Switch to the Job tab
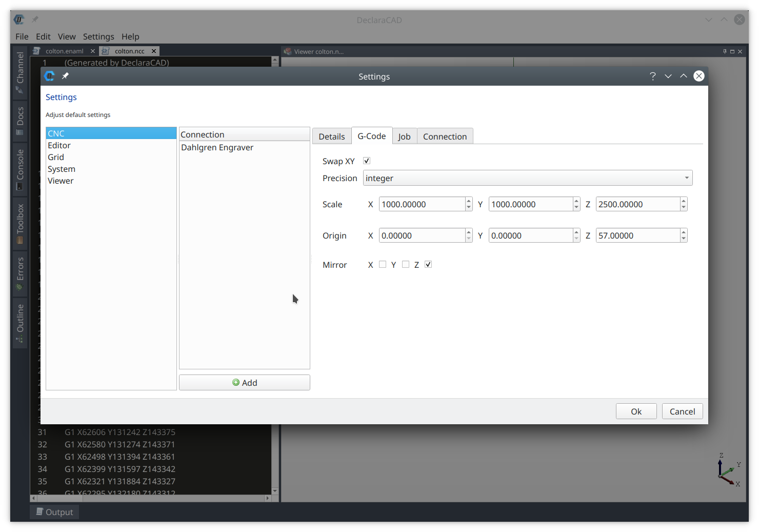 pyautogui.click(x=405, y=136)
